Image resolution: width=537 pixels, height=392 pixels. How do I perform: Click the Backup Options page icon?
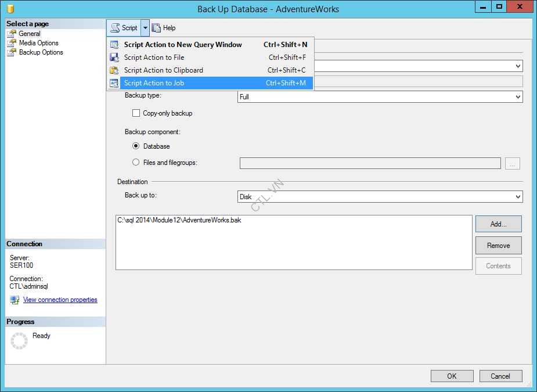tap(13, 52)
